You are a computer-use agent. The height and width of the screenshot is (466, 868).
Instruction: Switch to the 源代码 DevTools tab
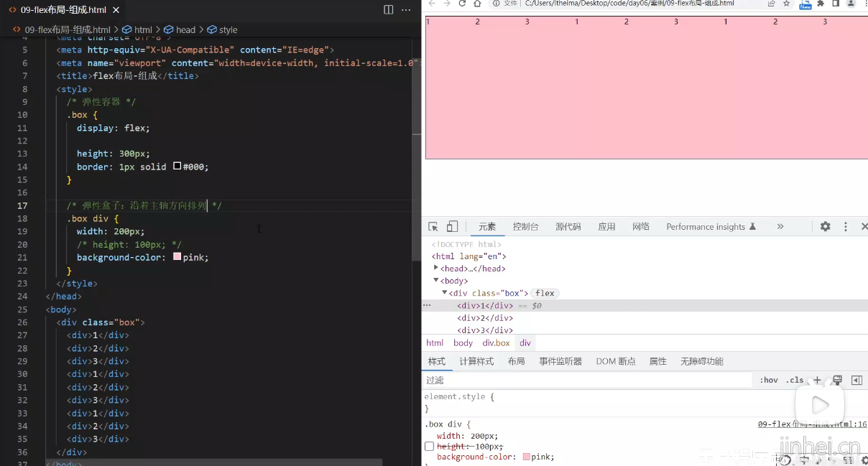pos(568,227)
